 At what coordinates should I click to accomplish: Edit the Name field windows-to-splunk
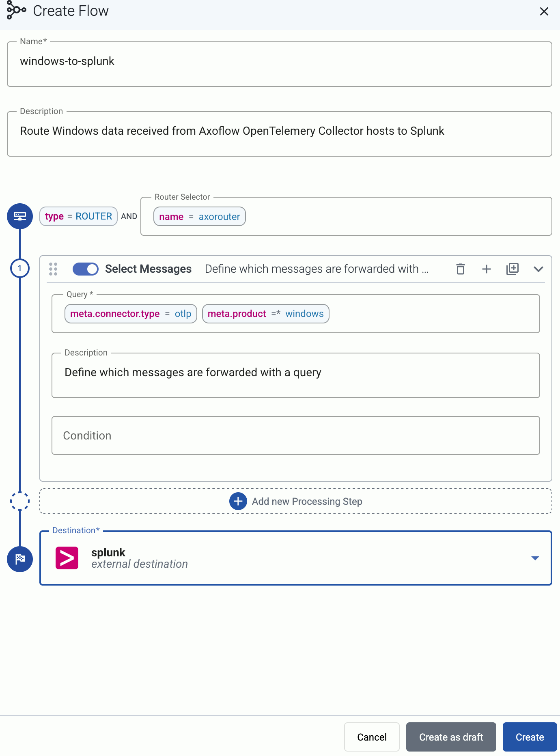coord(280,64)
